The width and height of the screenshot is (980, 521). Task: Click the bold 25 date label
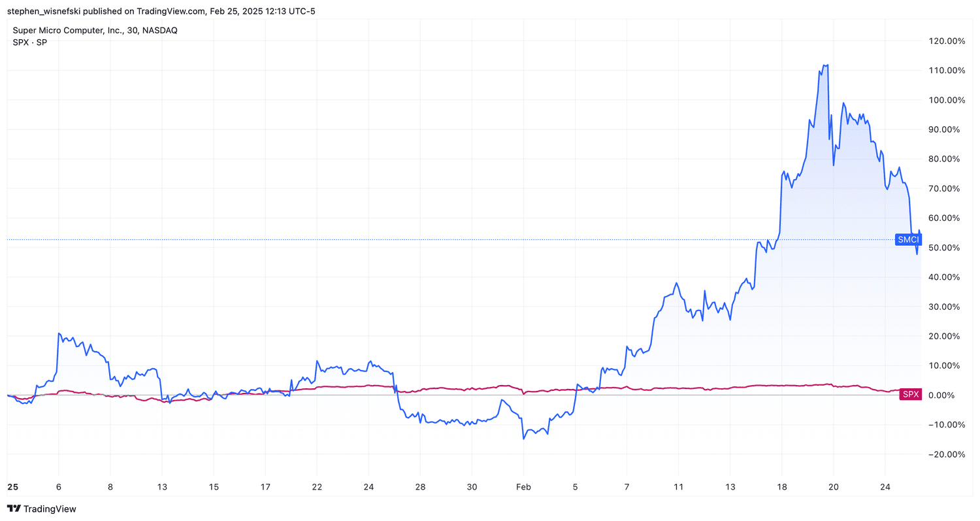[x=12, y=487]
